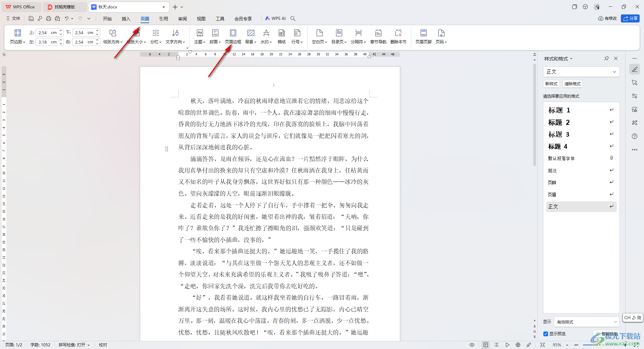Click the print preview icon
This screenshot has width=644, height=349.
[57, 18]
